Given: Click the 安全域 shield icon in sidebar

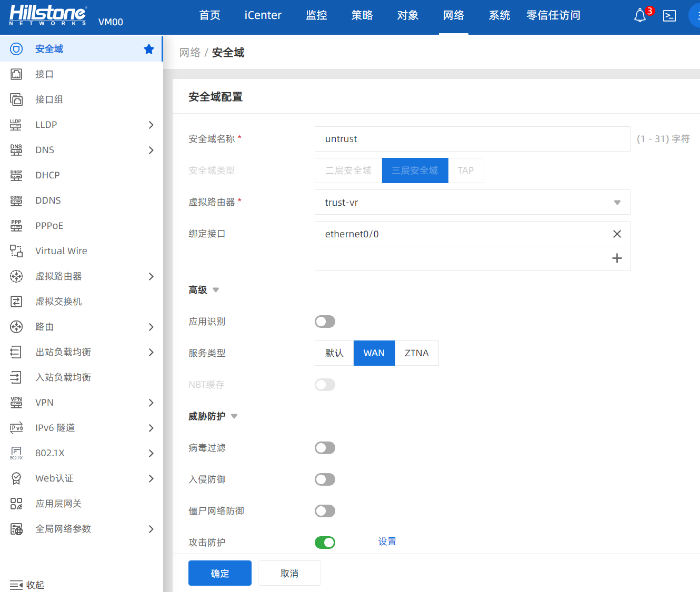Looking at the screenshot, I should [16, 49].
